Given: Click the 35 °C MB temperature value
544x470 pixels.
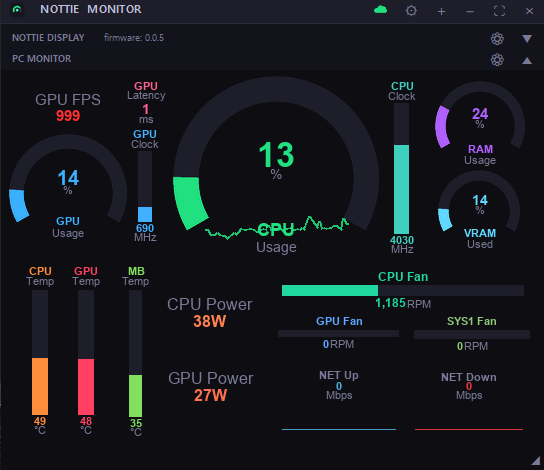Looking at the screenshot, I should click(136, 427).
